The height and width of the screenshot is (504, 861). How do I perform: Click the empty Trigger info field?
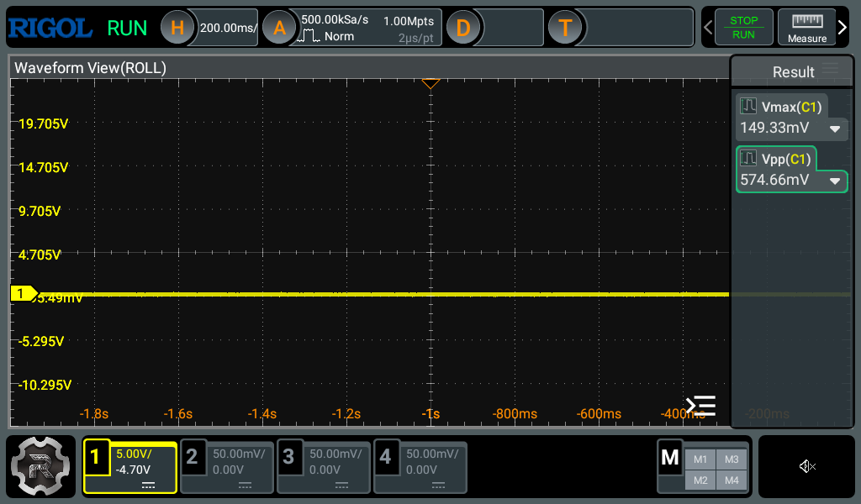click(637, 27)
